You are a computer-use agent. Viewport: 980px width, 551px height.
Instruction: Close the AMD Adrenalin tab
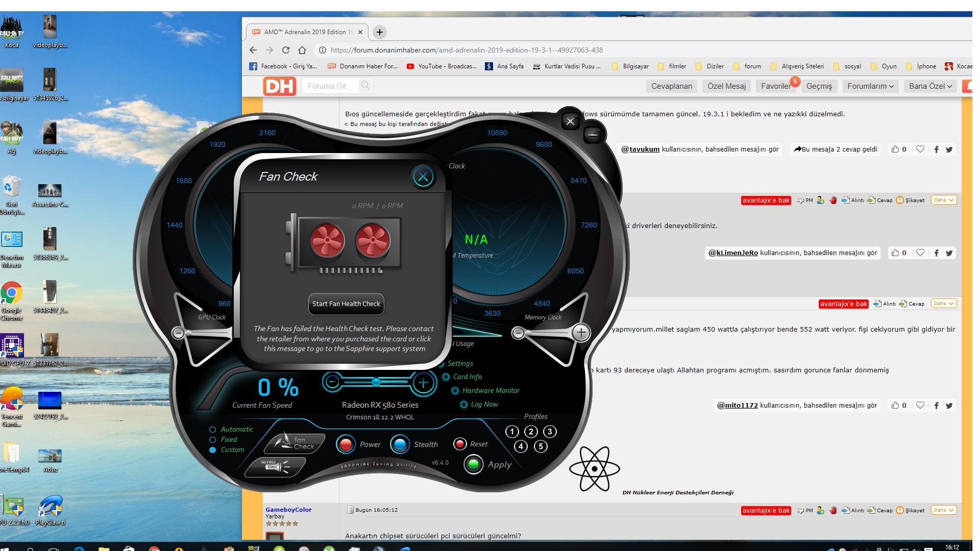(360, 32)
